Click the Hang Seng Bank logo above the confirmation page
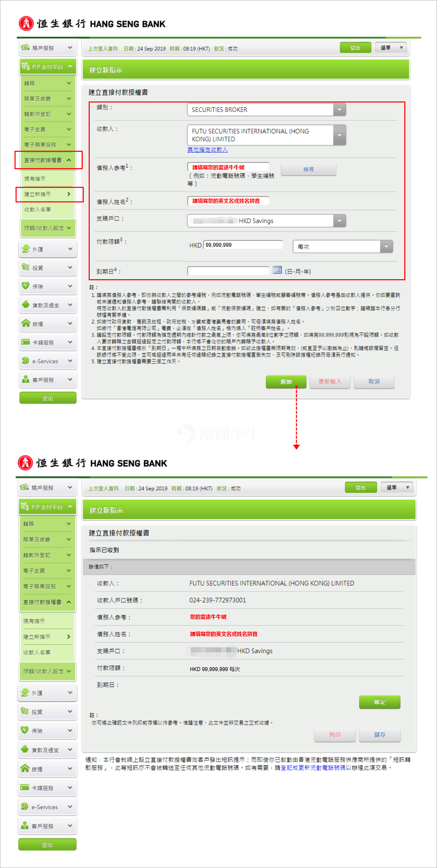Screen dimensions: 437x868 click(92, 463)
